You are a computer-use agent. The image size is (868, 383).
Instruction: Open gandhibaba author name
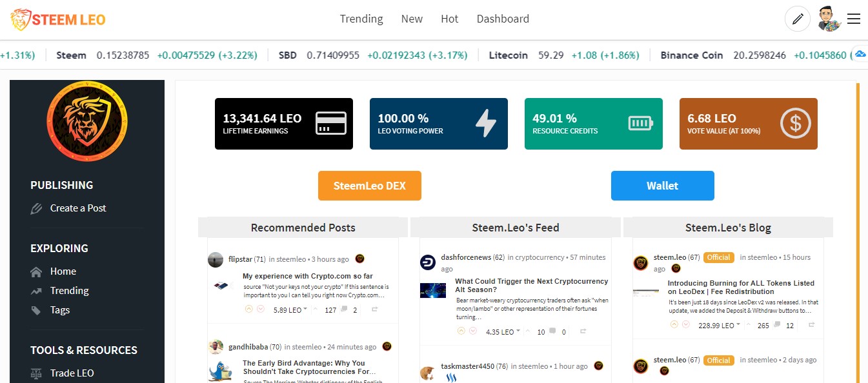click(x=248, y=347)
